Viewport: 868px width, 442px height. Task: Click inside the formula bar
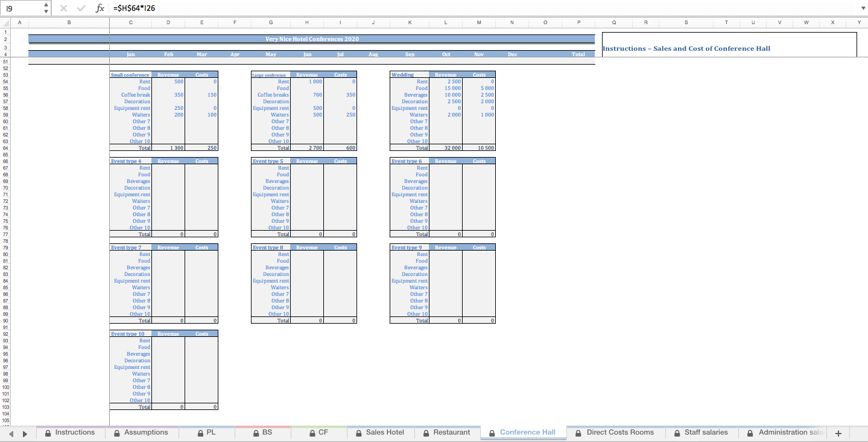pos(241,9)
